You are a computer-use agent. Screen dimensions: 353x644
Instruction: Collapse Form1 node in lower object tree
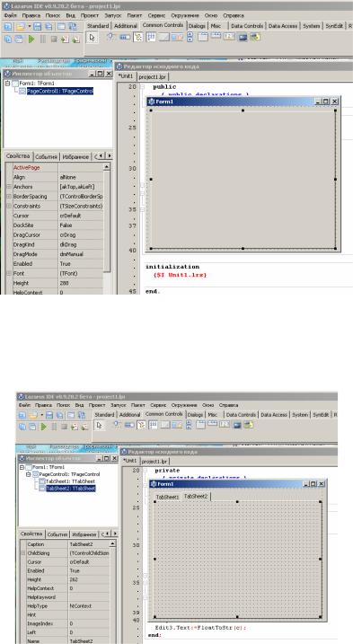[22, 467]
